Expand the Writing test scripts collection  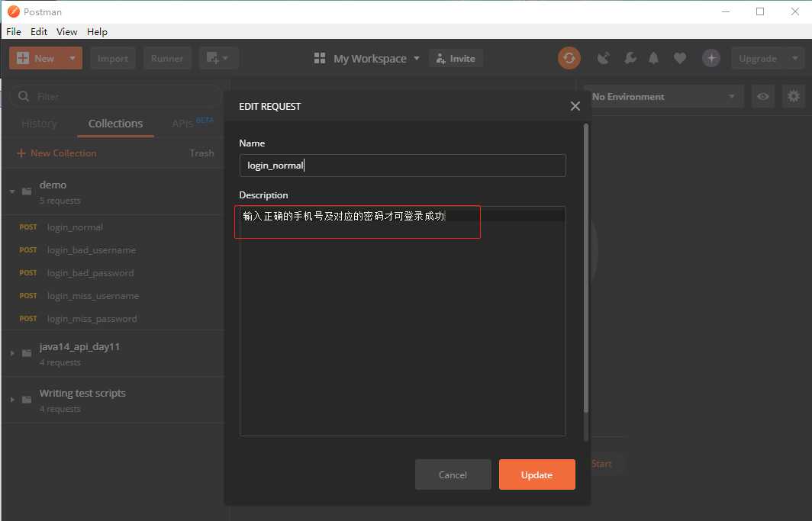point(12,400)
